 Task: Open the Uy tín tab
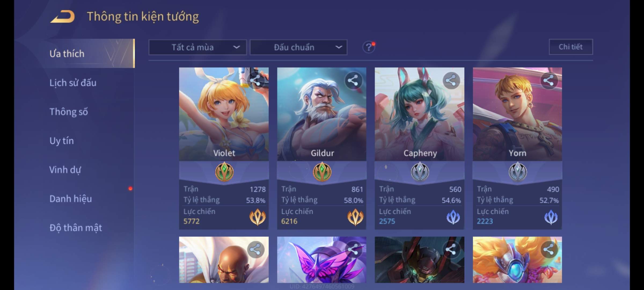[61, 141]
